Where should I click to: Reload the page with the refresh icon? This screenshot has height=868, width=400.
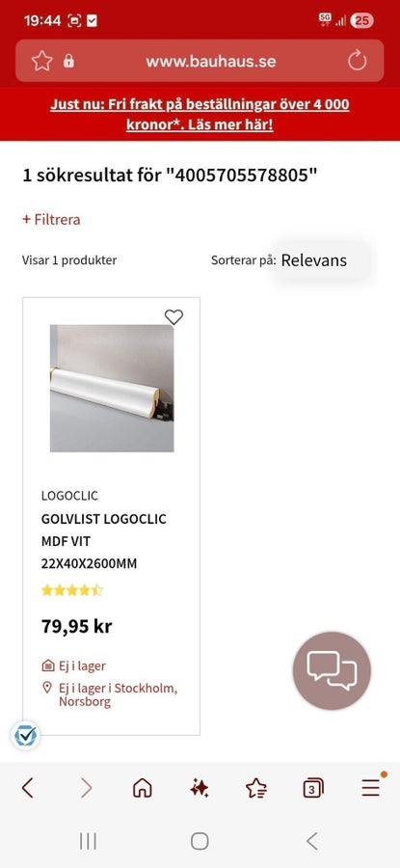358,61
